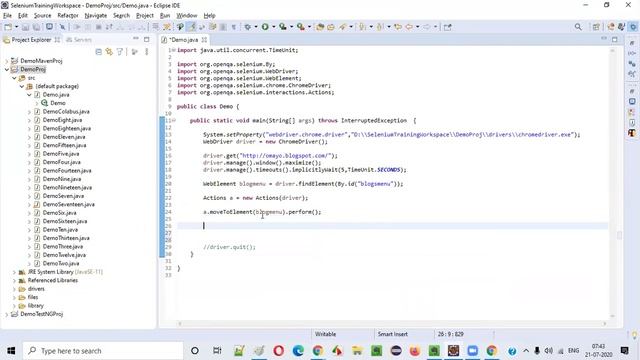
Task: Click the Windows Start button
Action: pos(11,351)
